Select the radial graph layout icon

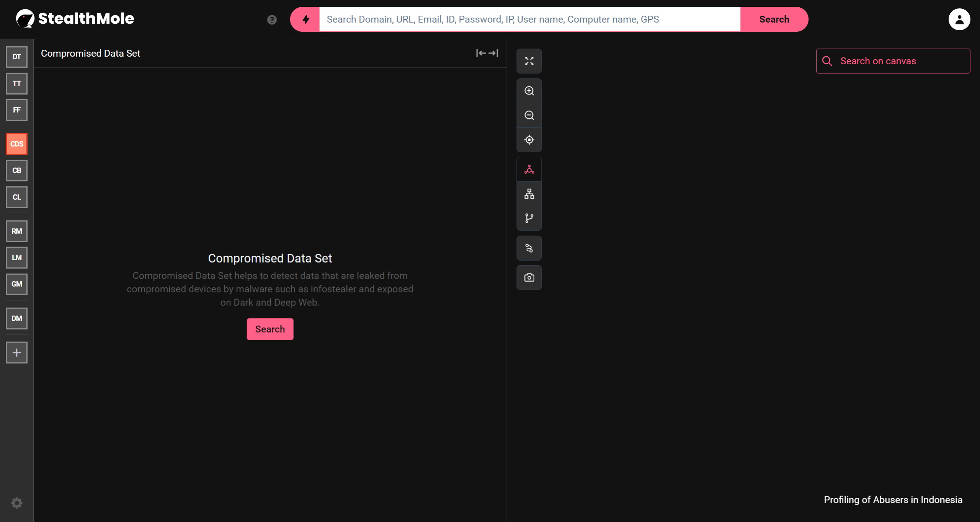(529, 170)
